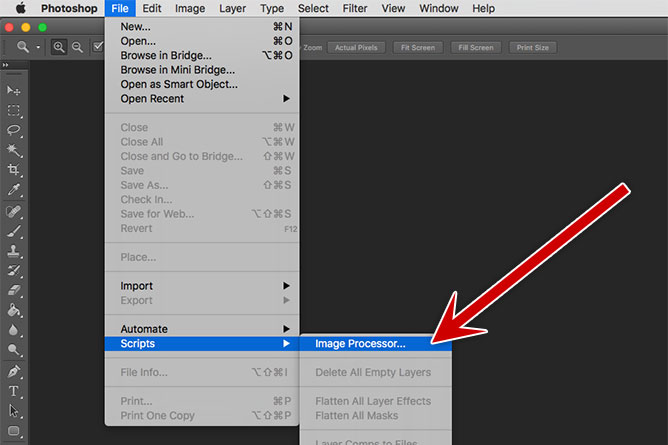
Task: Select the Magic Wand tool
Action: [x=14, y=150]
